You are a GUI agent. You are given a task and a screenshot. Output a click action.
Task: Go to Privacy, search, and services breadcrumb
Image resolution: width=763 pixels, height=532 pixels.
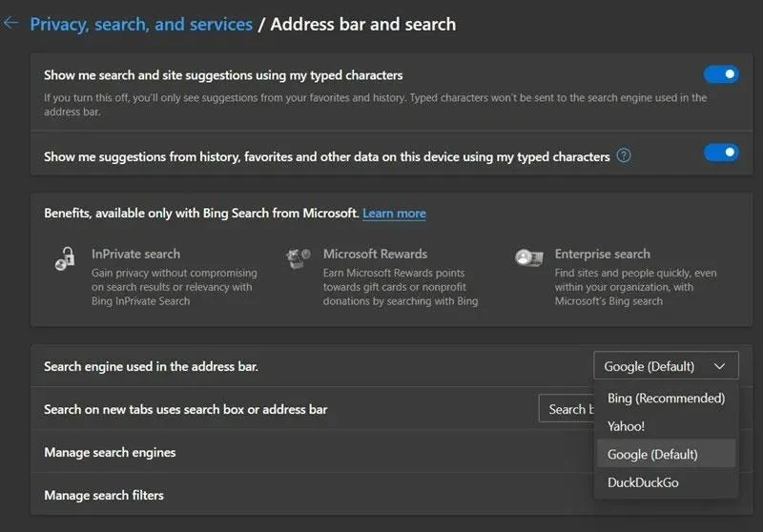(141, 24)
